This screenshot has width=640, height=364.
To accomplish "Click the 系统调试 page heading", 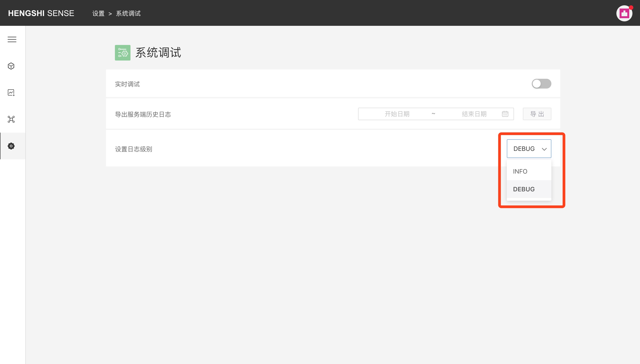I will click(158, 53).
